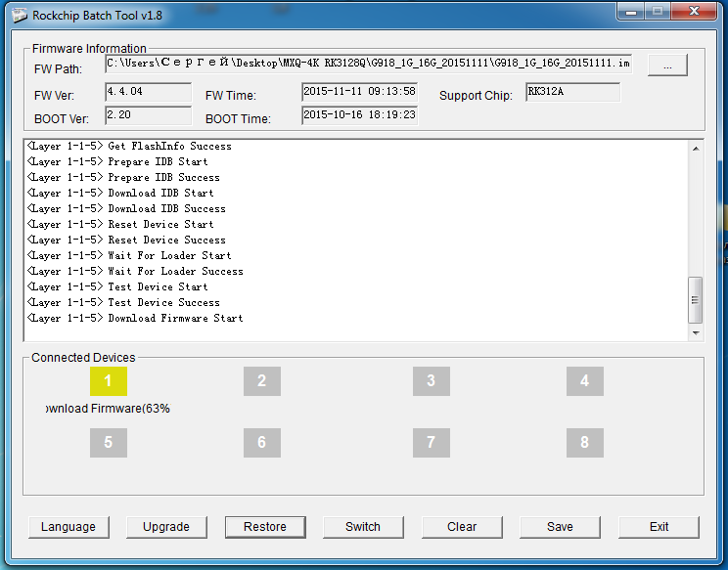Click the Rockchip Batch Tool title bar icon

click(20, 15)
